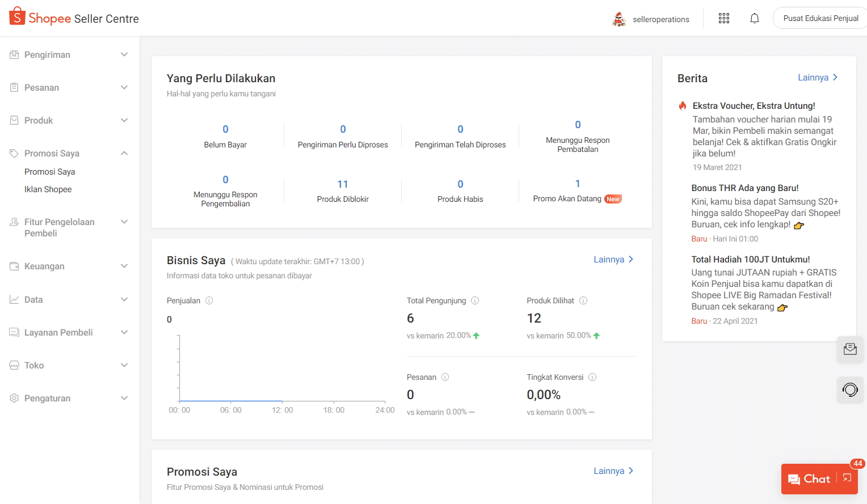Click info icon beside Penjualan
867x504 pixels.
[209, 300]
